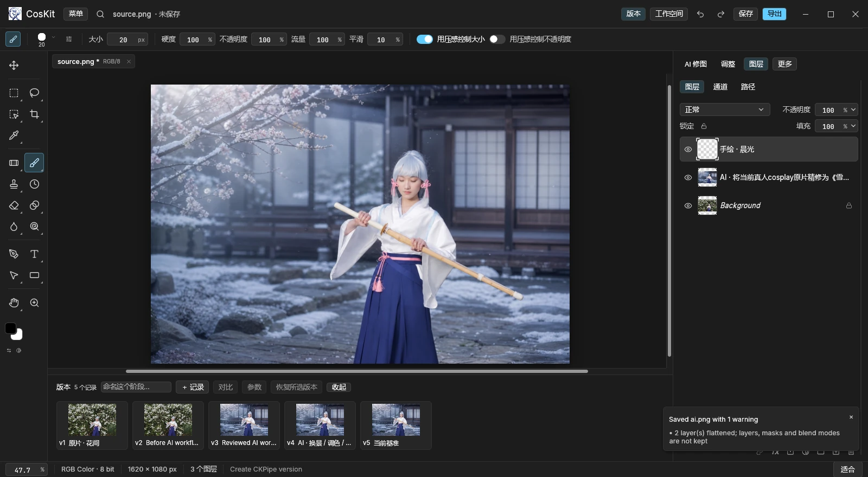Select the History Brush clock tool
This screenshot has width=868, height=477.
tap(35, 184)
